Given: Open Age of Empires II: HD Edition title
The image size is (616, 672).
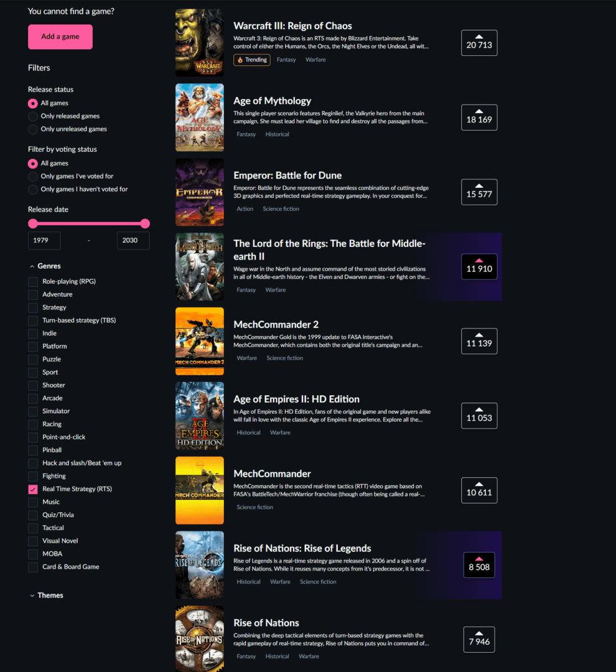Looking at the screenshot, I should (x=296, y=399).
